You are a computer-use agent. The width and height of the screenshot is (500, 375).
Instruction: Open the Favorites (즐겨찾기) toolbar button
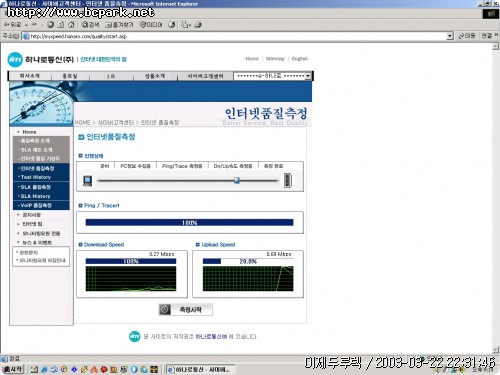tap(119, 25)
